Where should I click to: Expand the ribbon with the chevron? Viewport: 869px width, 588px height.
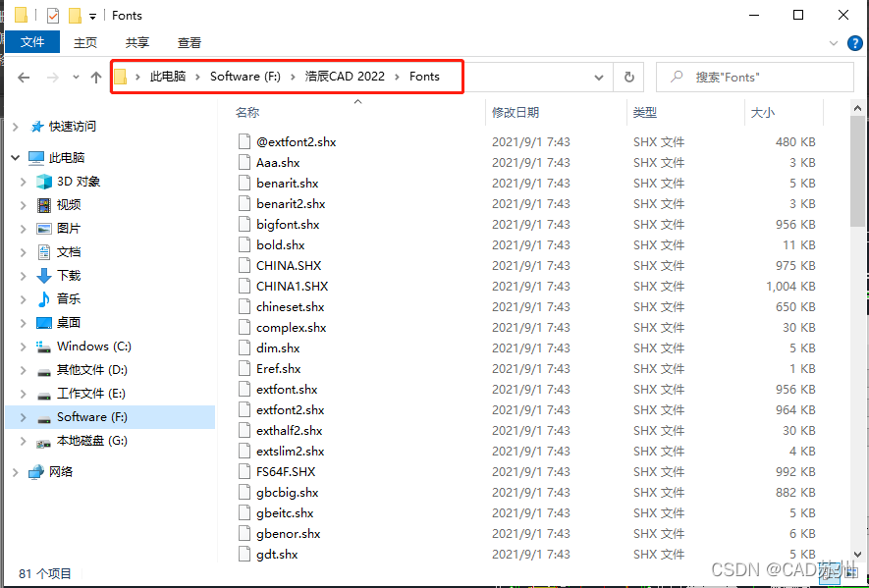click(x=833, y=42)
